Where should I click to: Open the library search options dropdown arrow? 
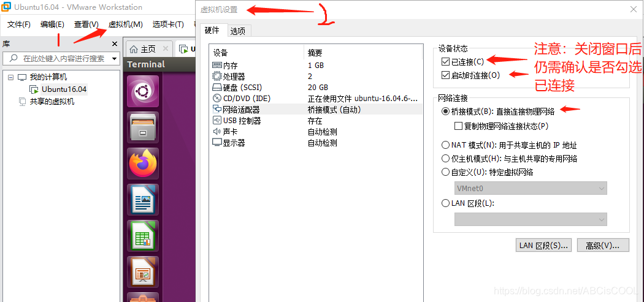[x=113, y=59]
